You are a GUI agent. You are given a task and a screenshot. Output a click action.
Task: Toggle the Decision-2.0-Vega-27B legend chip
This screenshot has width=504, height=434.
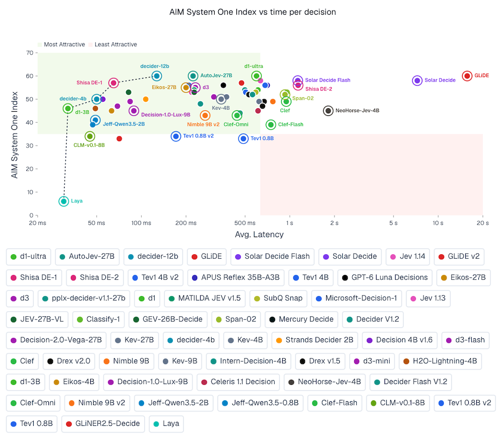tap(56, 340)
